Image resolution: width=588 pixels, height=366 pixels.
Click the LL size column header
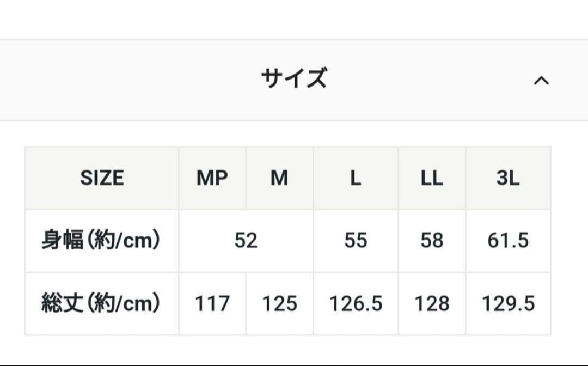432,178
